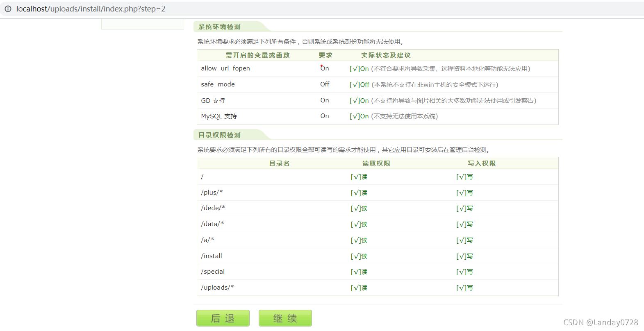Viewport: 644px width, 331px height.
Task: Click the Off requirement for safe_mode
Action: (325, 84)
